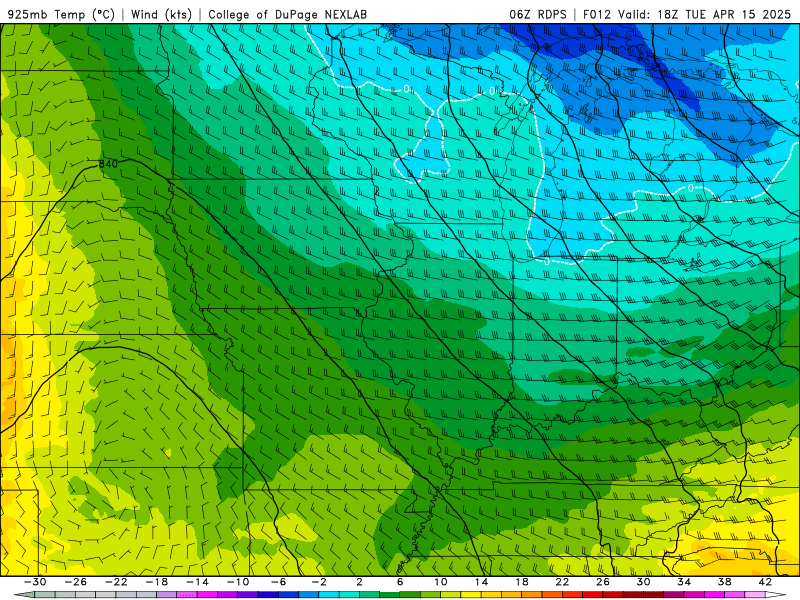The image size is (800, 600).
Task: Click the '34' colorbar tick label
Action: pos(684,582)
